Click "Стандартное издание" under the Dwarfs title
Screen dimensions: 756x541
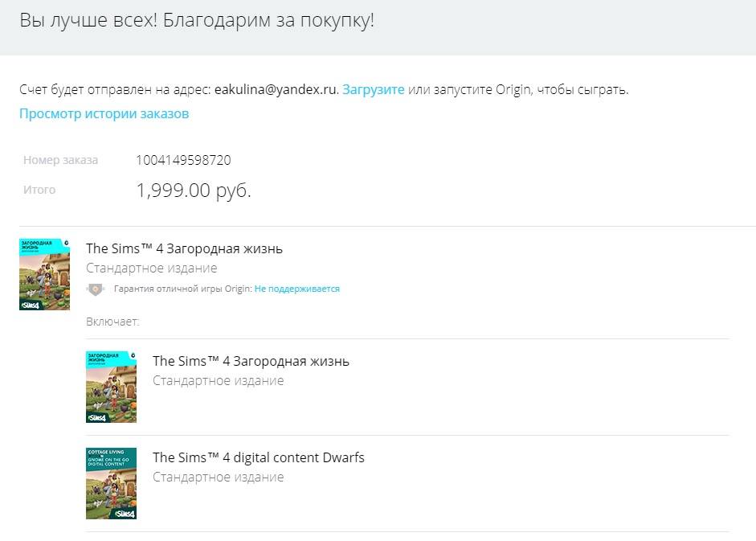point(218,477)
